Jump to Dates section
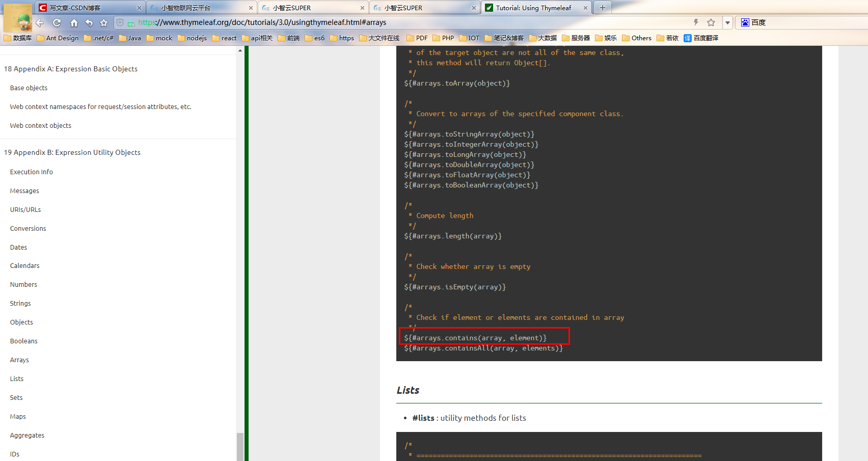This screenshot has height=461, width=868. click(x=19, y=247)
